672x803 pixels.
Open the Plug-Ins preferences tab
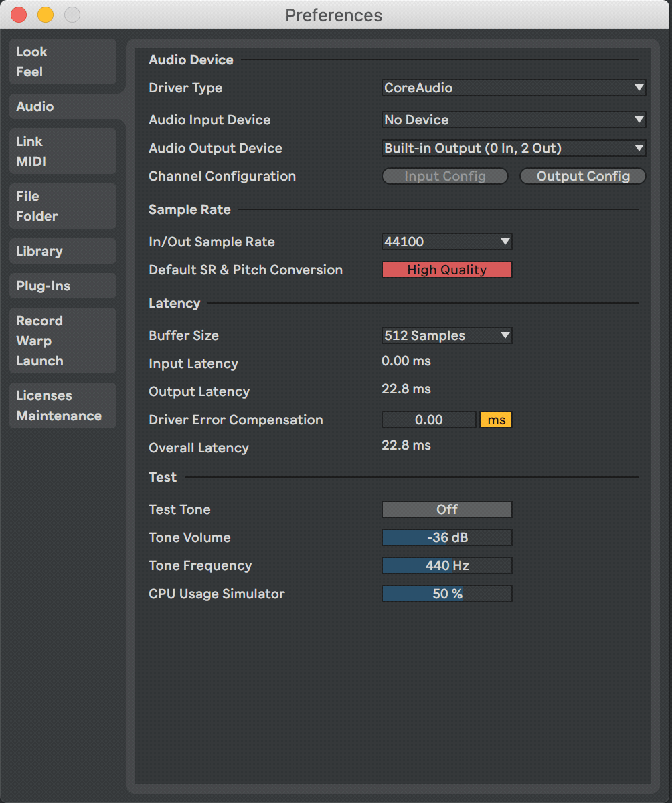tap(62, 286)
